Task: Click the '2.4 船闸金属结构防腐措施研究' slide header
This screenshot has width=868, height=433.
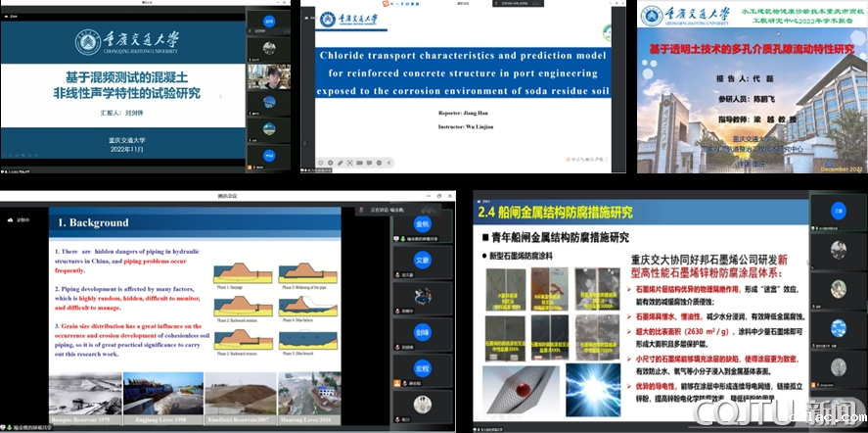Action: (555, 212)
